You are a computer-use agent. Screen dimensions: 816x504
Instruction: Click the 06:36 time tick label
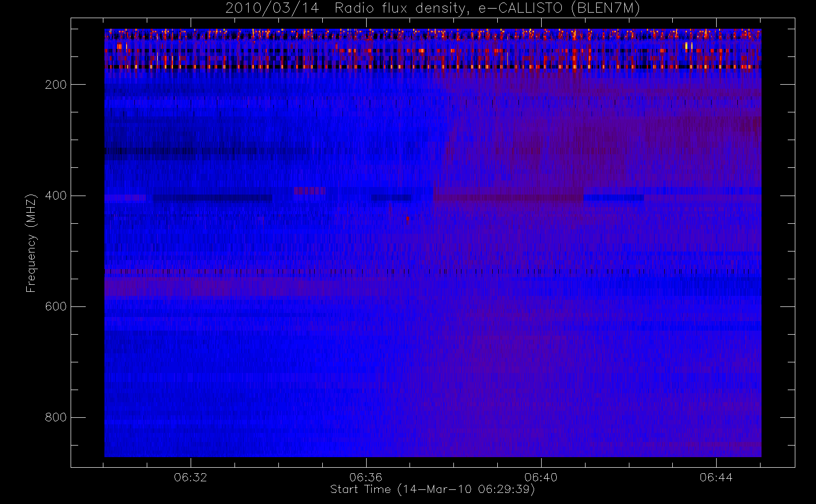coord(366,477)
